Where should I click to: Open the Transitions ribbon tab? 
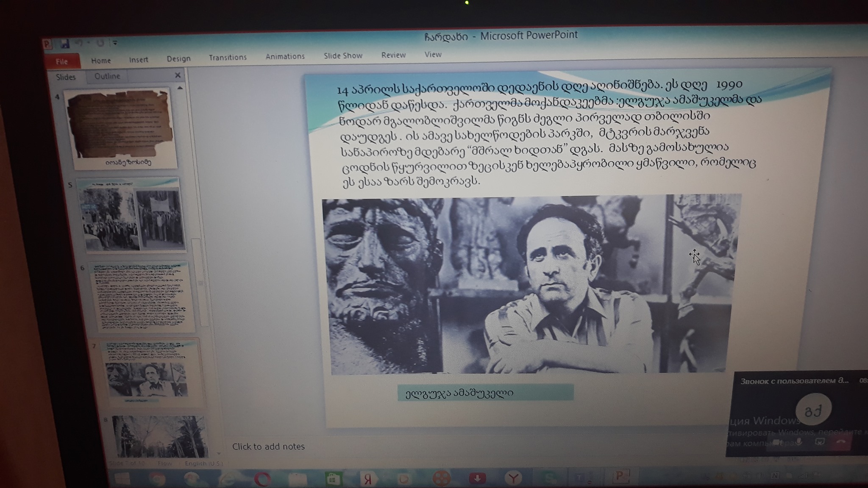coord(228,58)
